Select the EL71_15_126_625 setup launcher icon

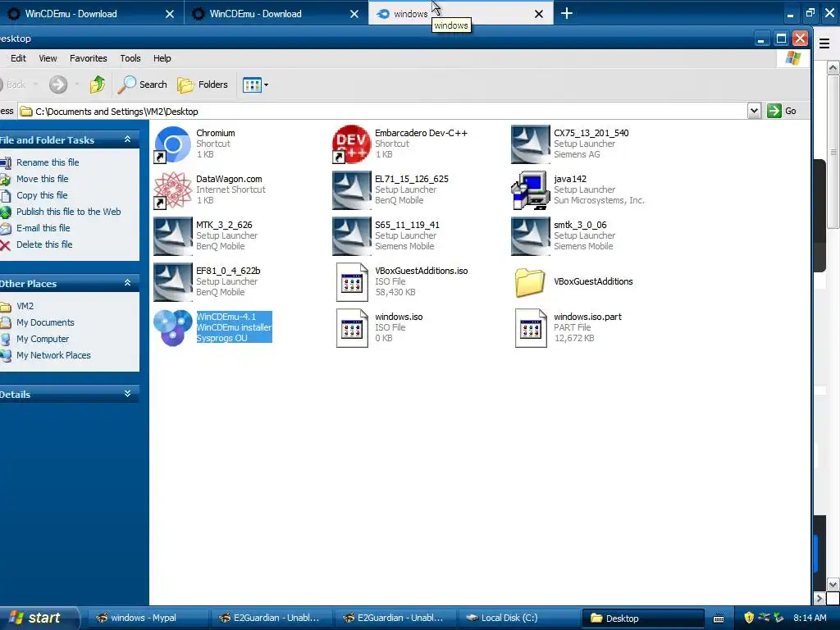[x=351, y=190]
